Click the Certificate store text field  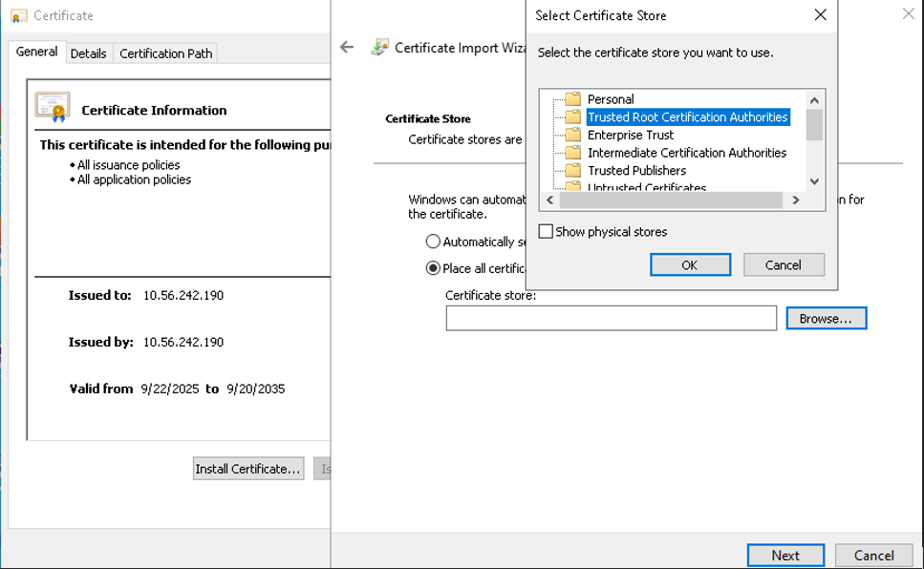click(611, 318)
